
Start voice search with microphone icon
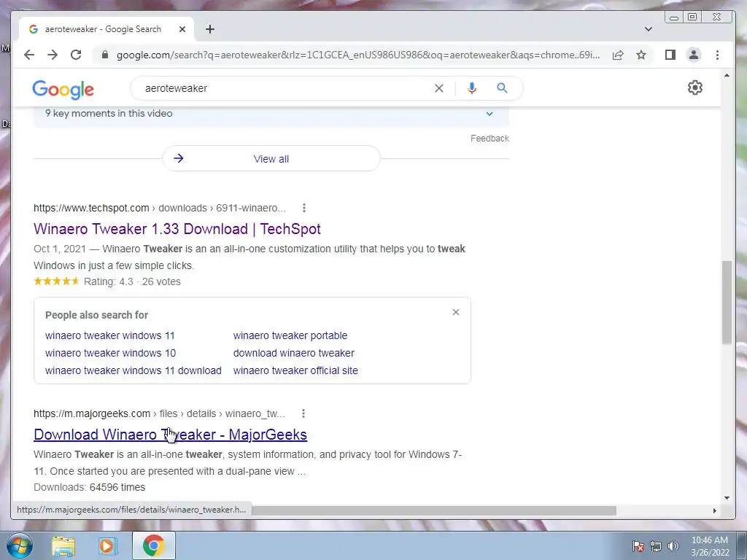point(472,88)
